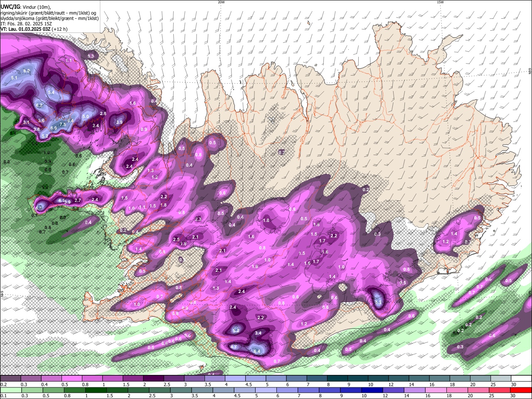Screen dimensions: 532x399
Task: Click the 2.8 precipitation value on map
Action: (x=103, y=113)
